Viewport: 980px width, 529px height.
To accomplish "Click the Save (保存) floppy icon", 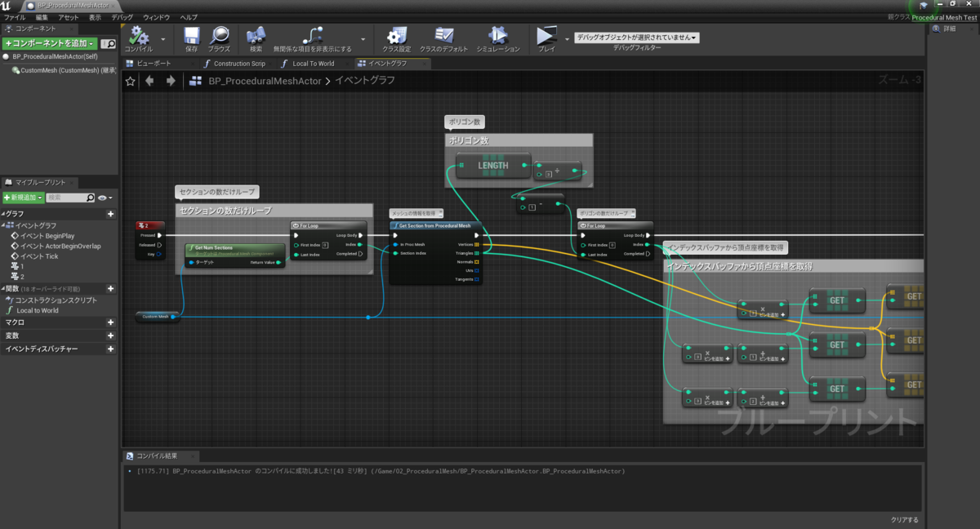I will click(x=191, y=36).
